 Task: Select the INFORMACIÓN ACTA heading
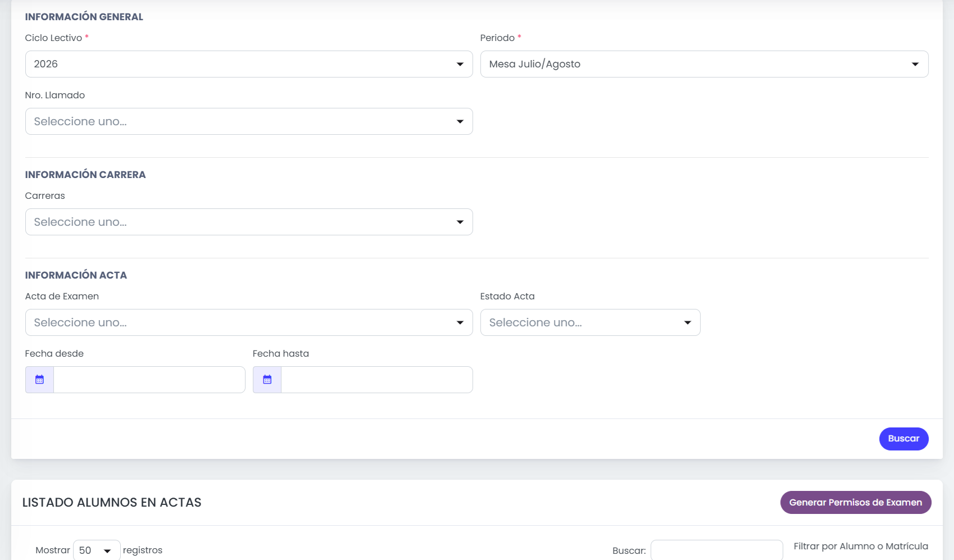click(76, 275)
